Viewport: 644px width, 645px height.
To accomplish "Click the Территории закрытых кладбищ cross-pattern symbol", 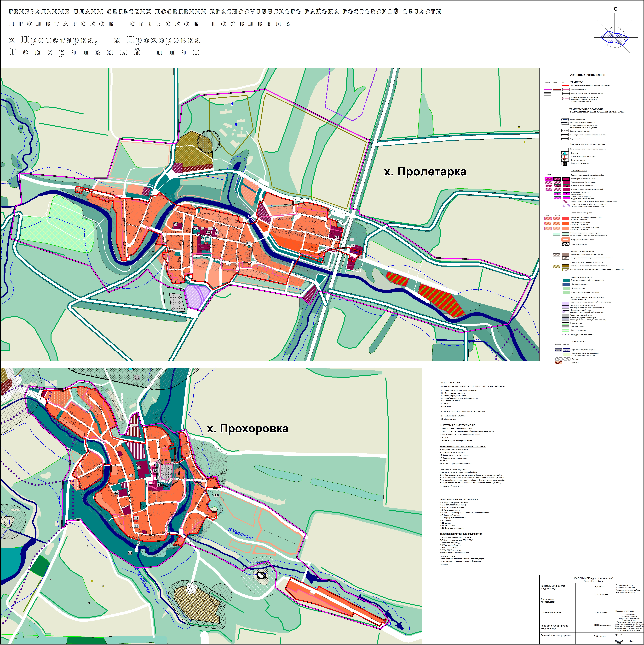I will coord(567,350).
